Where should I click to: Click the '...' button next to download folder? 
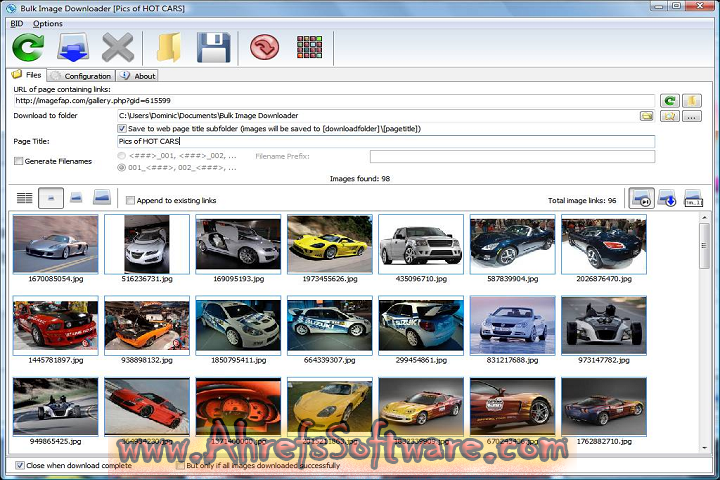click(692, 116)
